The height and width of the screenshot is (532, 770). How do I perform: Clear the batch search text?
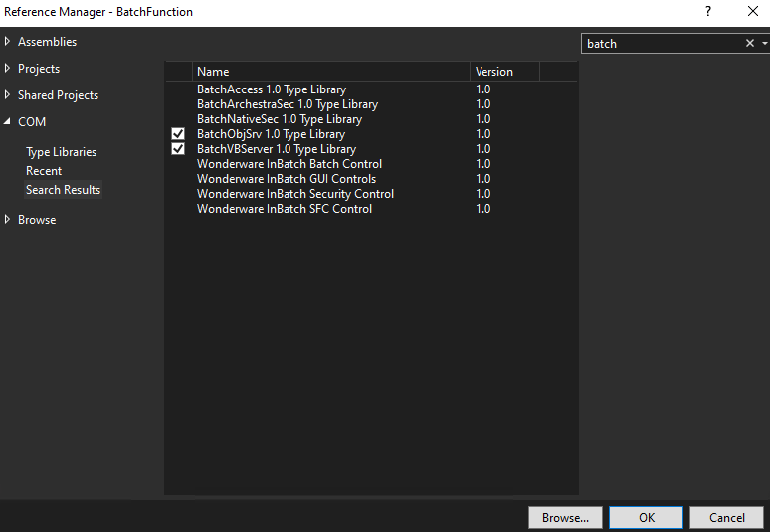tap(749, 43)
